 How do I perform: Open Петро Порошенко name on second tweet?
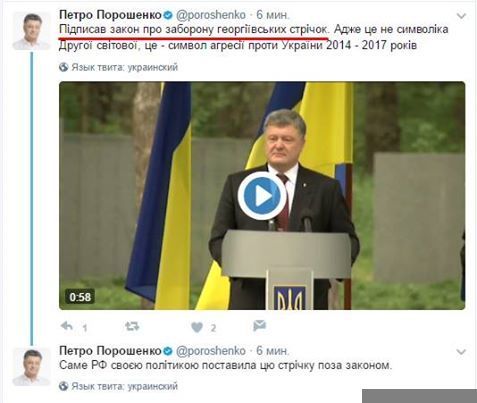coord(110,351)
